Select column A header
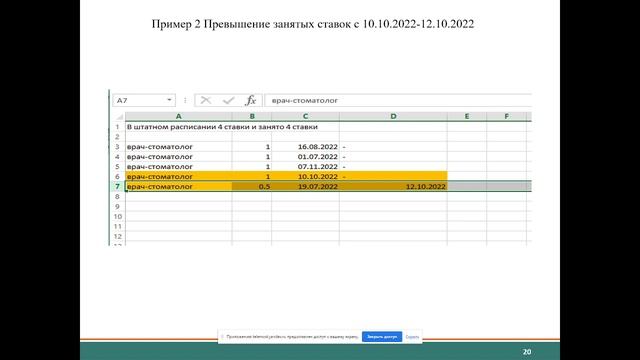This screenshot has height=360, width=640. point(178,116)
